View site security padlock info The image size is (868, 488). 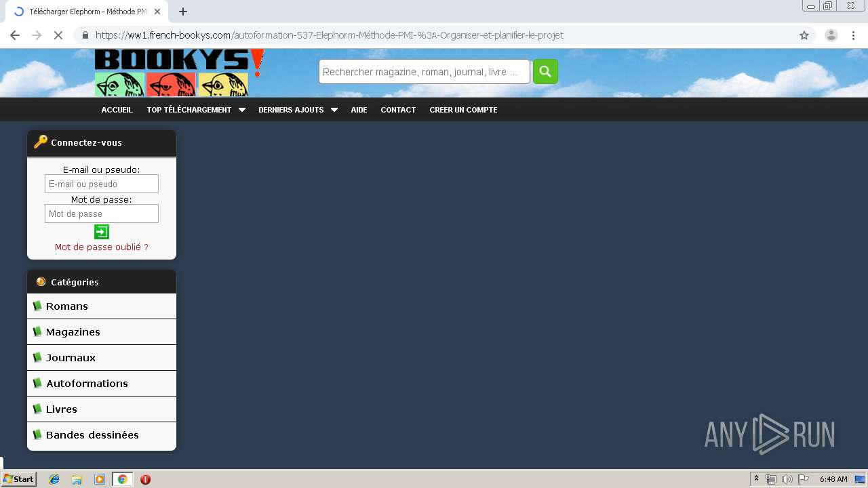coord(85,35)
